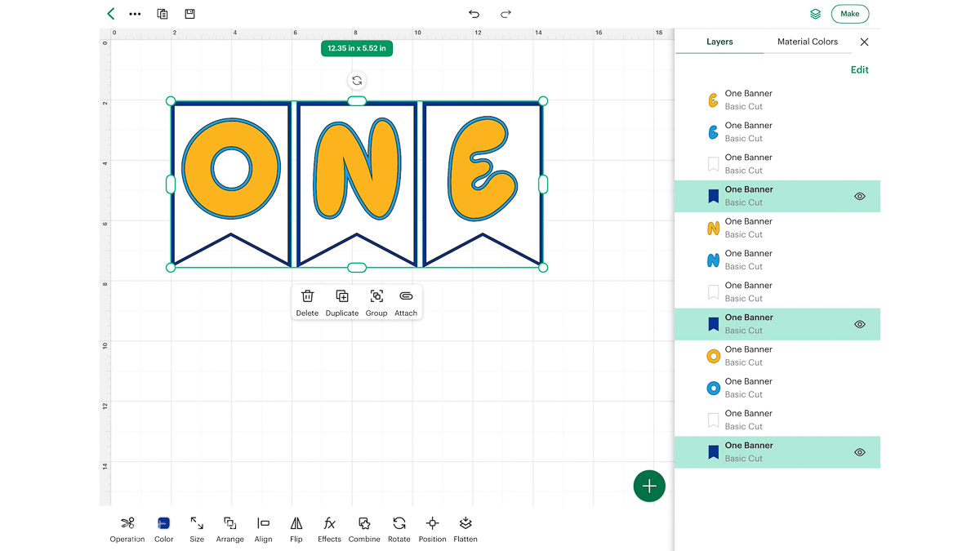Click the Make button
This screenshot has height=551, width=980.
[849, 14]
